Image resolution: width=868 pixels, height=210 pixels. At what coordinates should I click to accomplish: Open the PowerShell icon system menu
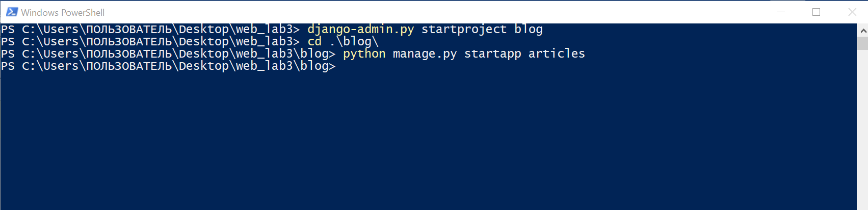pyautogui.click(x=12, y=12)
